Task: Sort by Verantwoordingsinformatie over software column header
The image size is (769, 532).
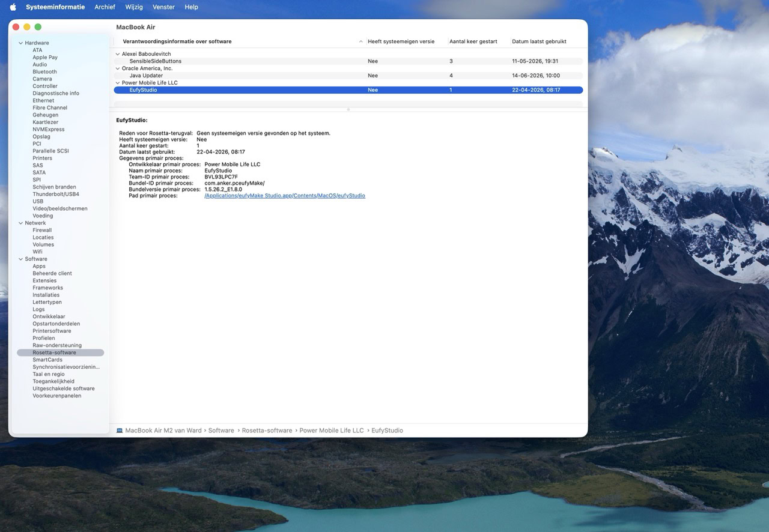Action: (x=177, y=41)
